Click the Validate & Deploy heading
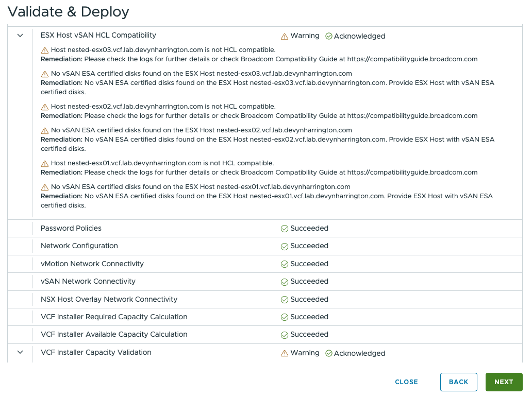532x397 pixels. [x=68, y=12]
